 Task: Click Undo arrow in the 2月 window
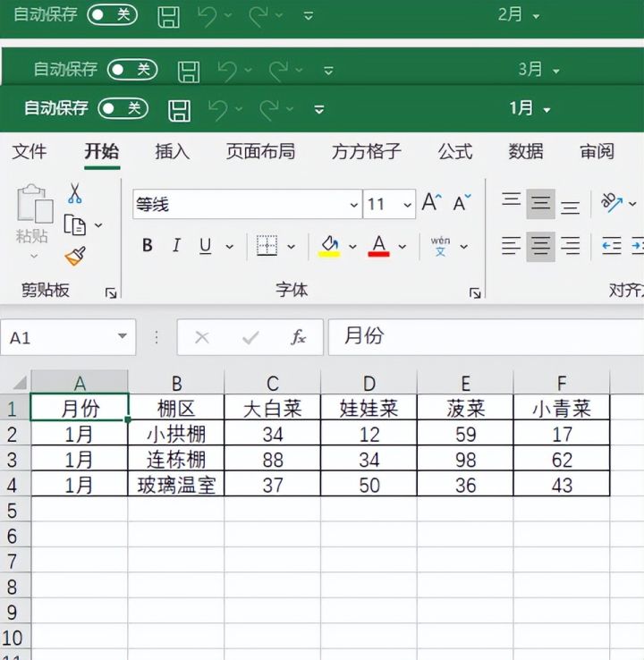coord(208,16)
